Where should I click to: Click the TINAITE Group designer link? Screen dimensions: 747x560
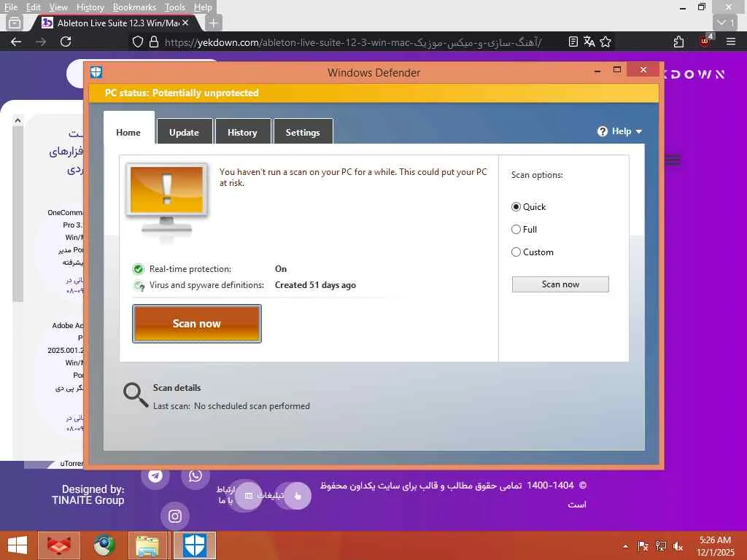[88, 500]
